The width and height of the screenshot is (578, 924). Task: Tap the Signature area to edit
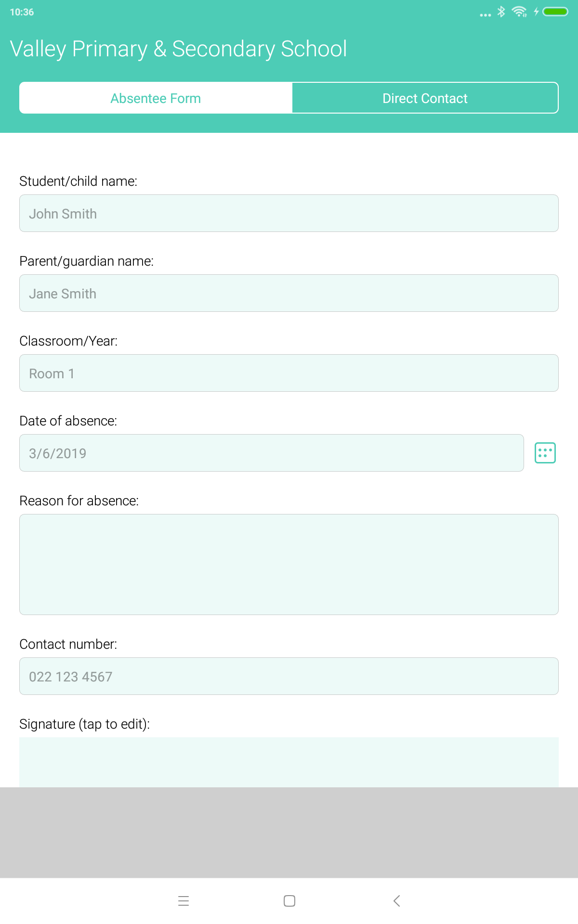pos(289,762)
